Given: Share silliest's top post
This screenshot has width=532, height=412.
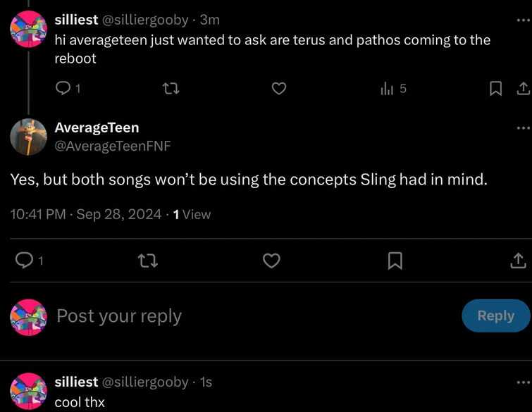Looking at the screenshot, I should [522, 89].
